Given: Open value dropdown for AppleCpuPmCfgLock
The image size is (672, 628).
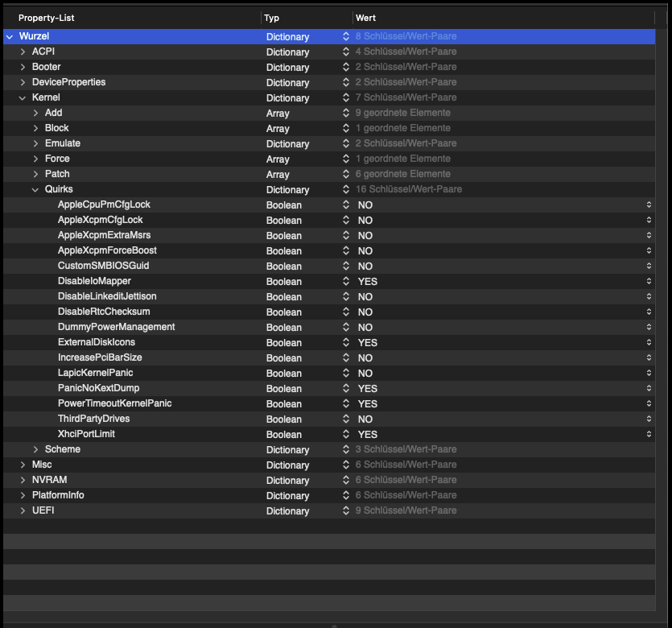Looking at the screenshot, I should tap(649, 205).
